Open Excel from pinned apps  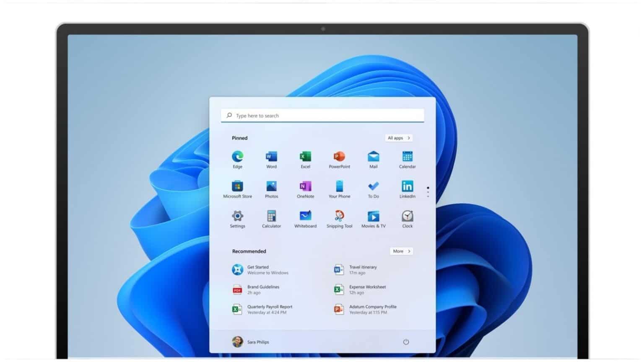[x=305, y=160]
